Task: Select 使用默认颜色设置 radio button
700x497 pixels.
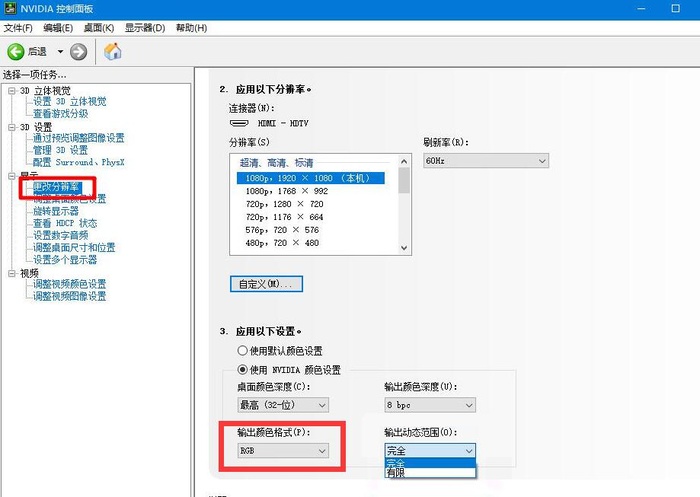Action: coord(242,351)
